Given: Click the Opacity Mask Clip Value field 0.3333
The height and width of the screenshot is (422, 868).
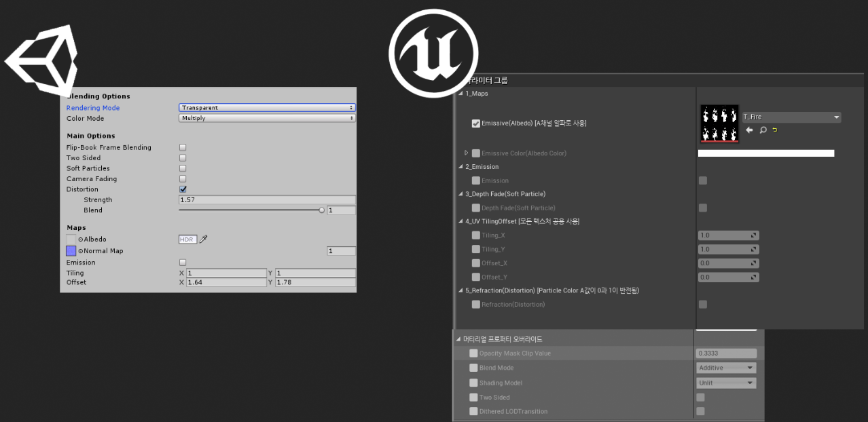Looking at the screenshot, I should coord(727,353).
